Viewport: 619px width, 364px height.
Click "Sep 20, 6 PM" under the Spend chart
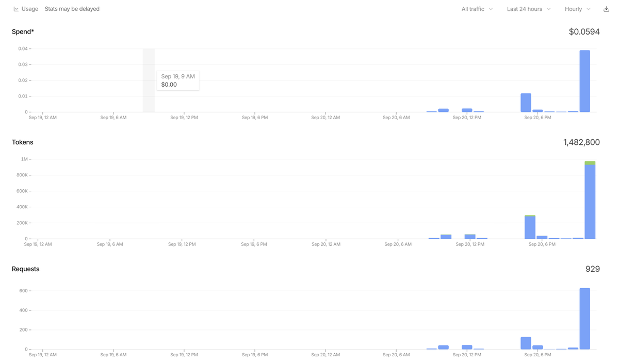[537, 118]
